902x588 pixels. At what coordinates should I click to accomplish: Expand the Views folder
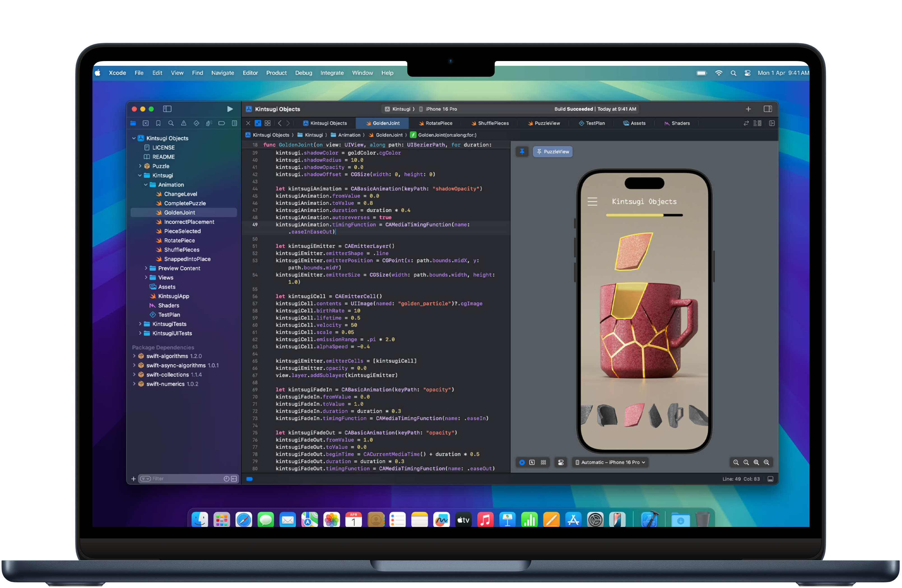click(146, 278)
